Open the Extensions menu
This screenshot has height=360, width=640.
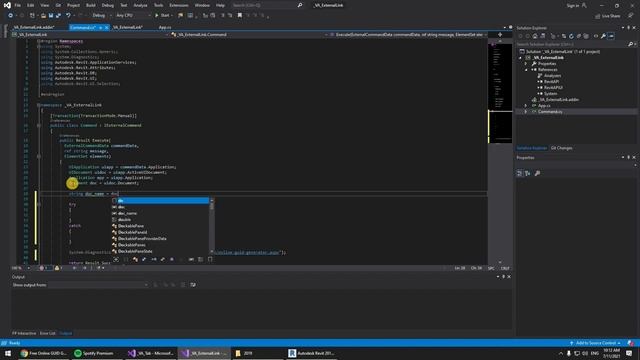179,5
